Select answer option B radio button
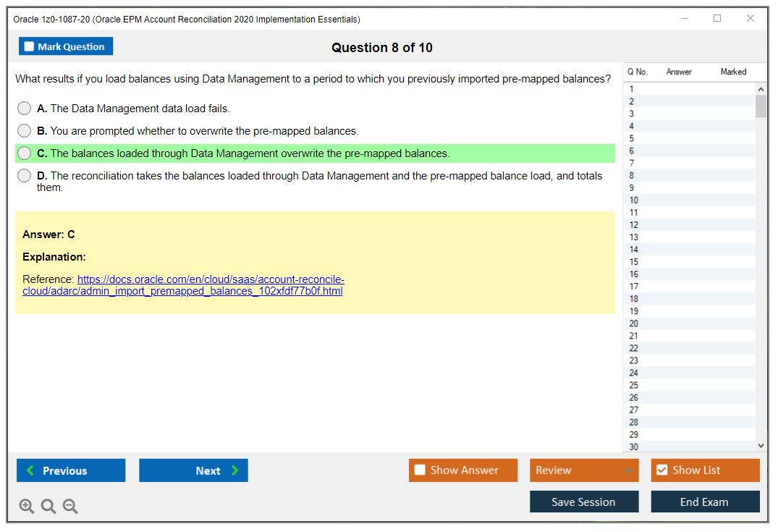Screen dimensions: 778x532 (25, 131)
